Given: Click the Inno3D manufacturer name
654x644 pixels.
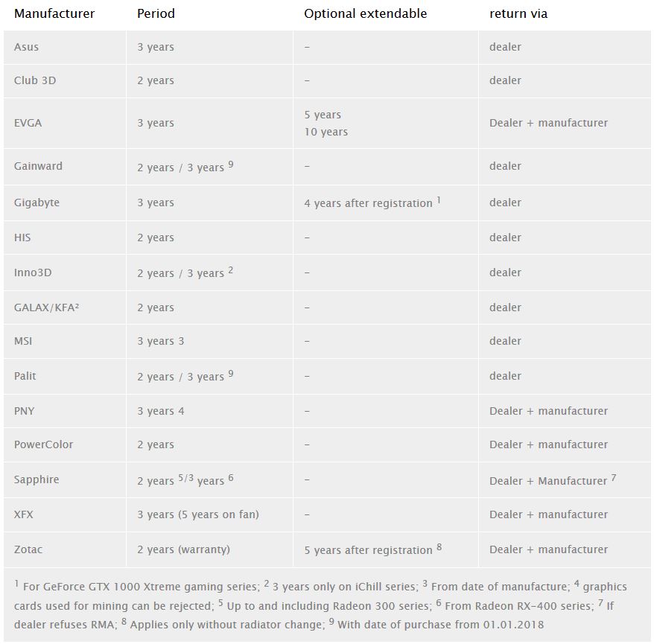Looking at the screenshot, I should tap(33, 272).
